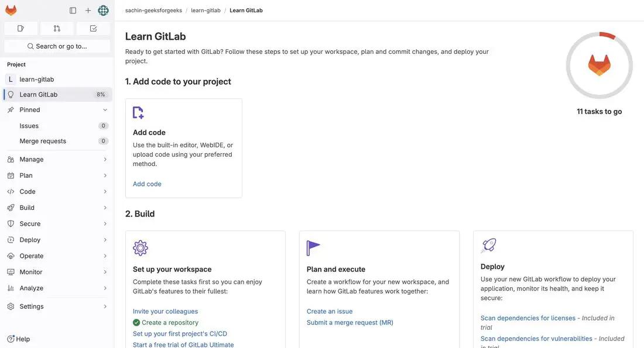Click the Help question mark icon
This screenshot has height=348, width=644.
coord(11,339)
